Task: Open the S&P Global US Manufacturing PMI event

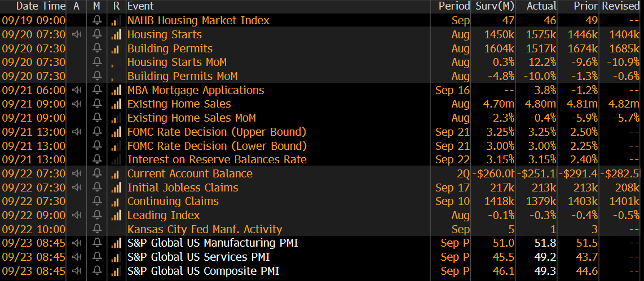Action: pos(212,243)
